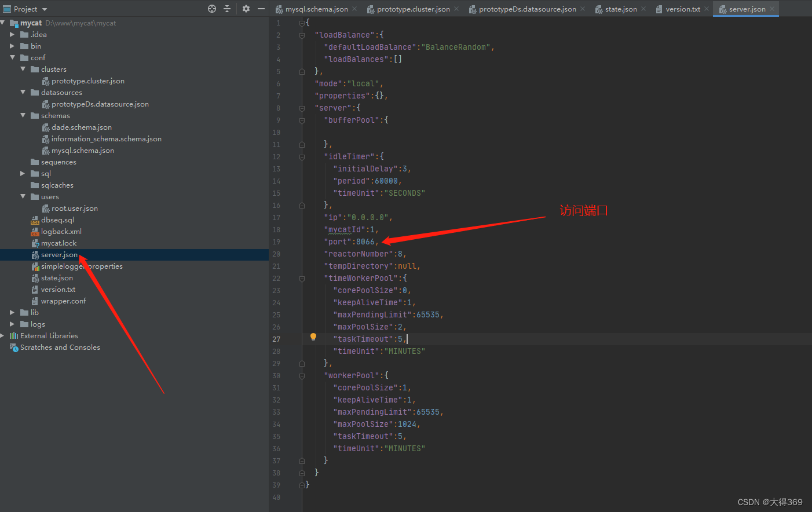Click the intention lightbulb on line 27
The height and width of the screenshot is (512, 812).
click(313, 337)
